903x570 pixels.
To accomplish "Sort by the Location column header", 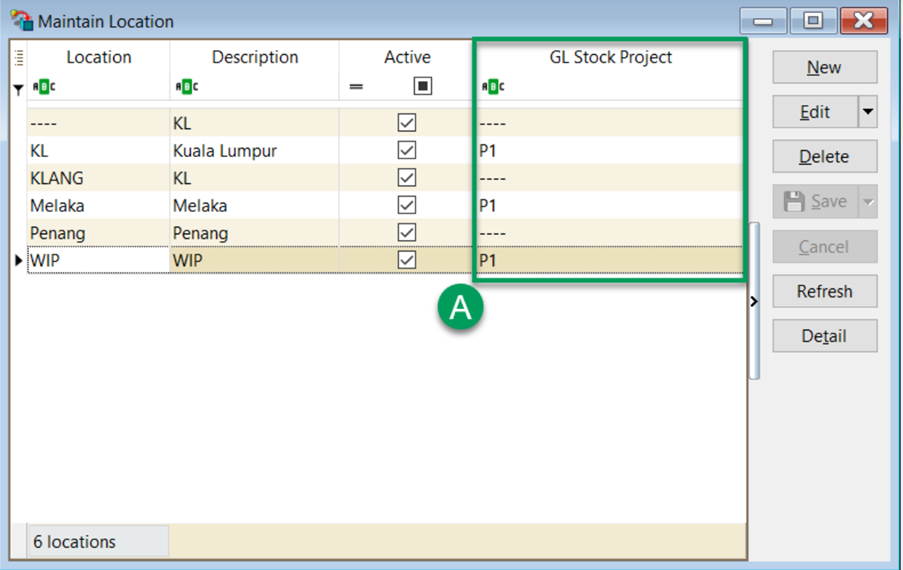I will tap(99, 58).
